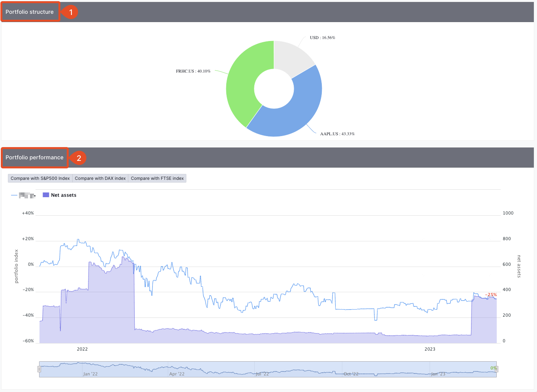Select the Compare with DAX index button
The width and height of the screenshot is (537, 392).
[100, 178]
